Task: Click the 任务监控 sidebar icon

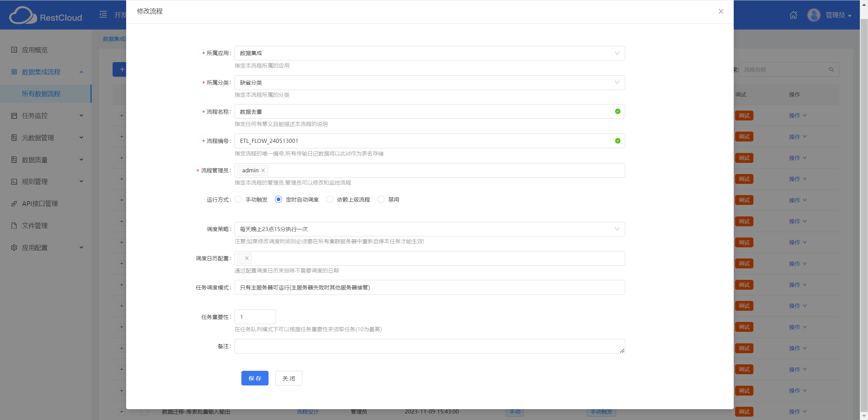Action: pos(14,116)
